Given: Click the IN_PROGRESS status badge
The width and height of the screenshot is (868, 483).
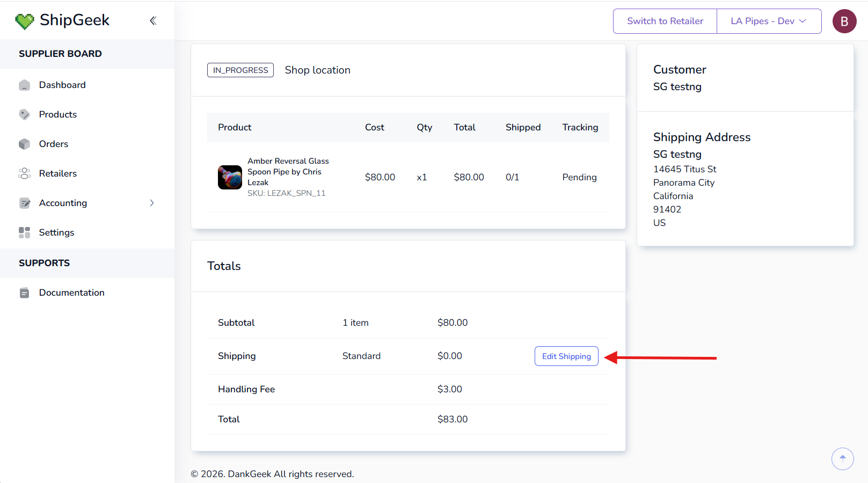Looking at the screenshot, I should (240, 70).
